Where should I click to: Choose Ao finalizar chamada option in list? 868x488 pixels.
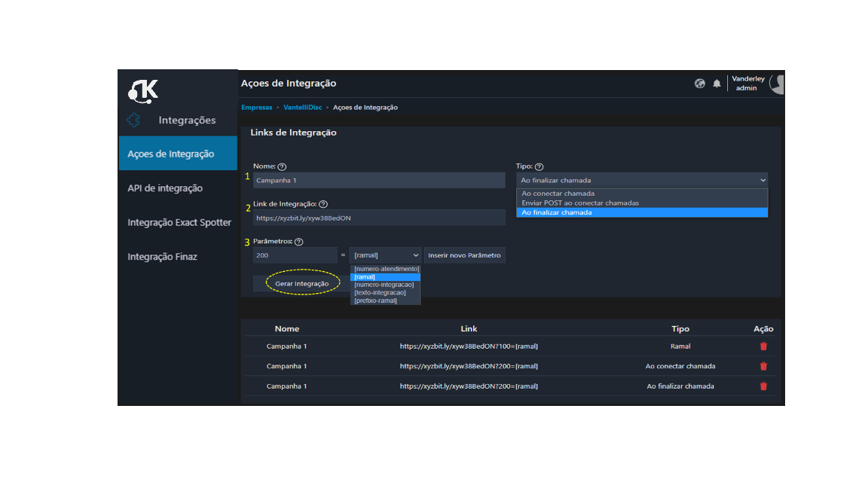click(x=642, y=212)
